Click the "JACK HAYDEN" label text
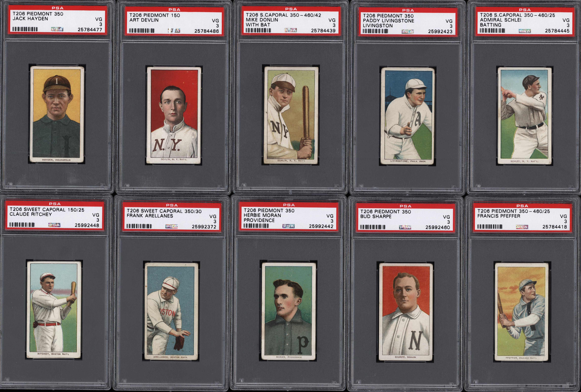The image size is (581, 392). (30, 19)
